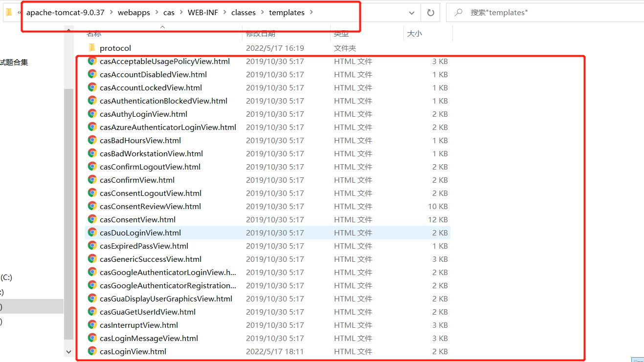
Task: Click the address bar folder icon
Action: (8, 13)
